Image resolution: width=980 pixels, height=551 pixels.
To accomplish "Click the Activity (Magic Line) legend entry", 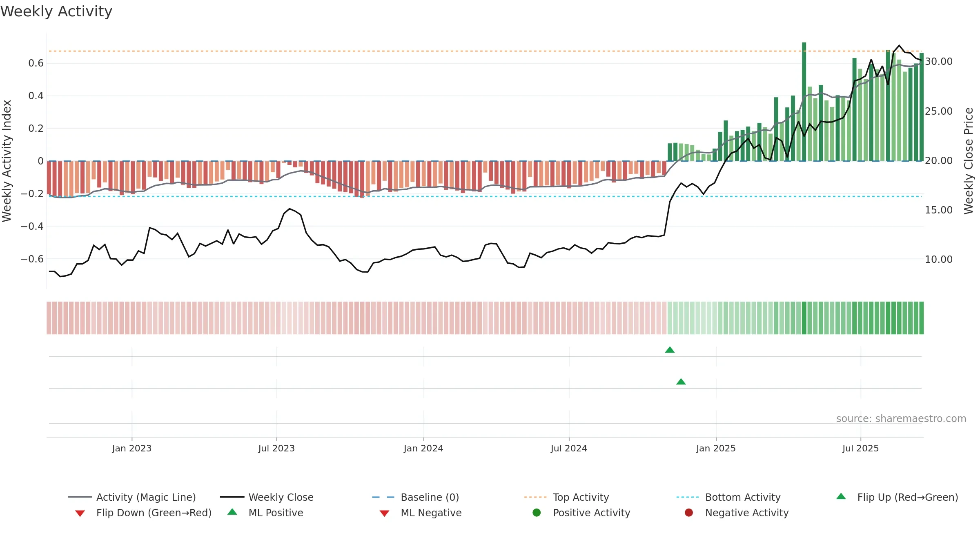I will [132, 497].
